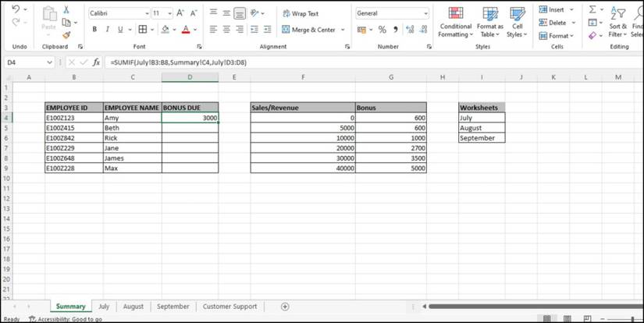Click the Clear eraser icon

[592, 36]
